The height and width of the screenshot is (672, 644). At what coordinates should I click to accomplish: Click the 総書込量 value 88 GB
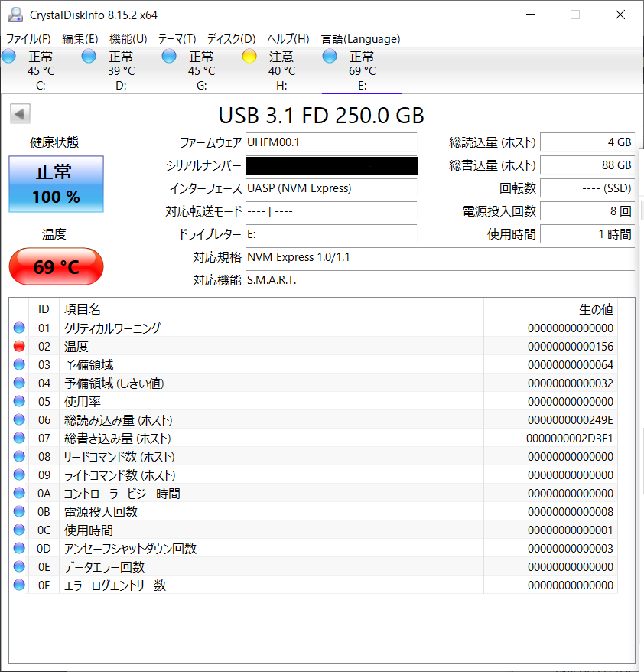click(x=587, y=165)
